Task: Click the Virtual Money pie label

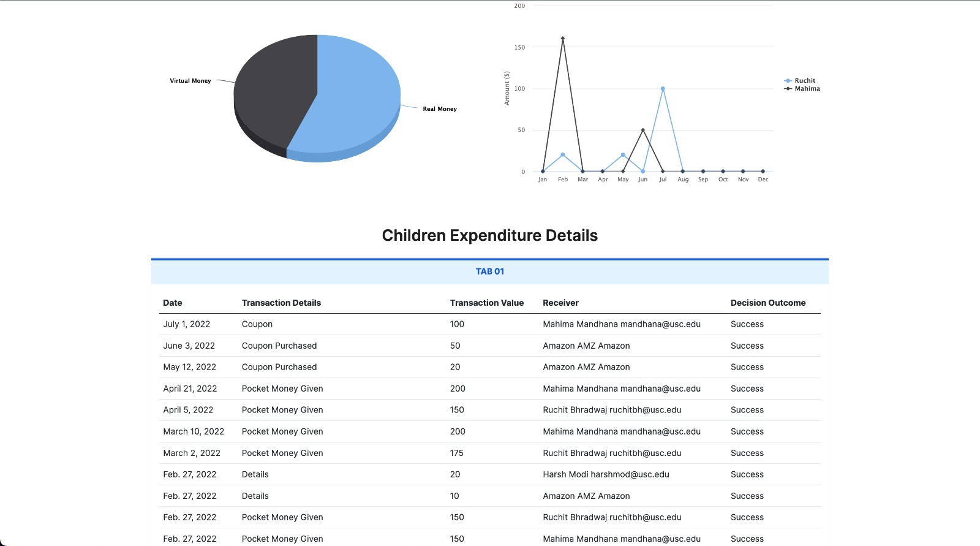Action: (x=190, y=81)
